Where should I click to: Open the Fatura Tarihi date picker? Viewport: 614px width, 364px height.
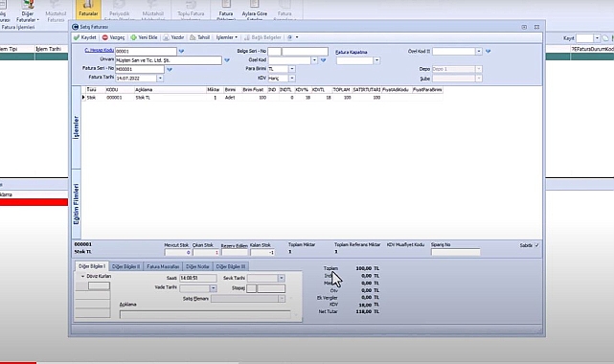pyautogui.click(x=160, y=79)
